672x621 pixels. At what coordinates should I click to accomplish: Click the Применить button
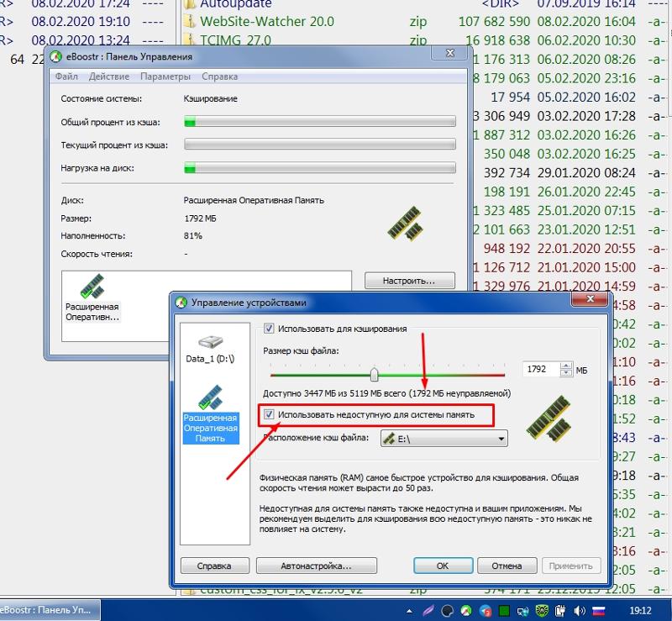point(571,566)
